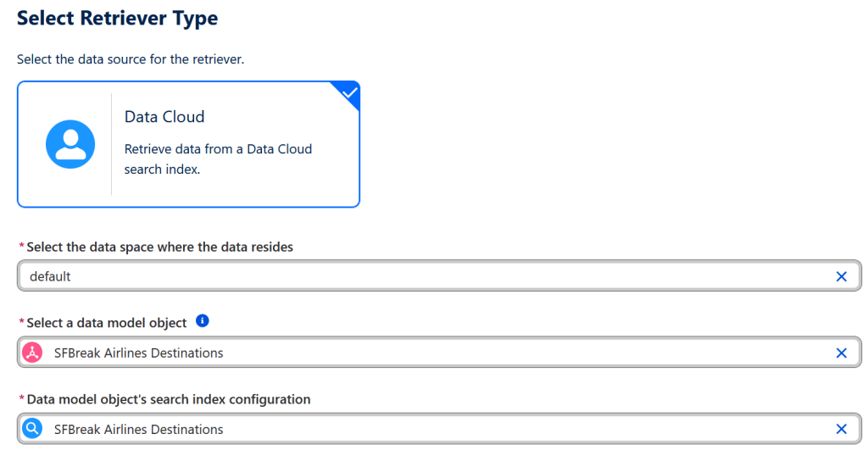Select the Data Cloud retriever card
868x456 pixels.
(x=188, y=144)
